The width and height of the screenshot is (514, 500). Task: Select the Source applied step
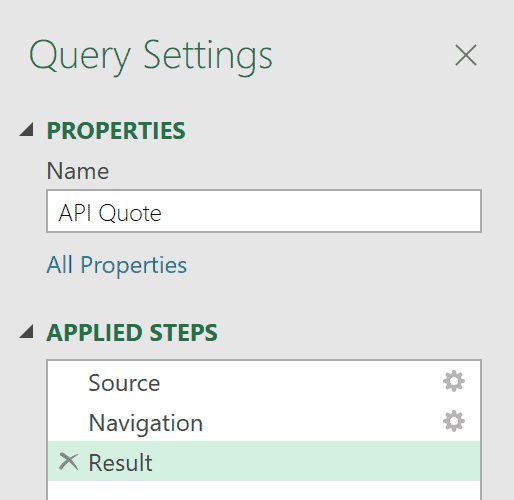264,382
